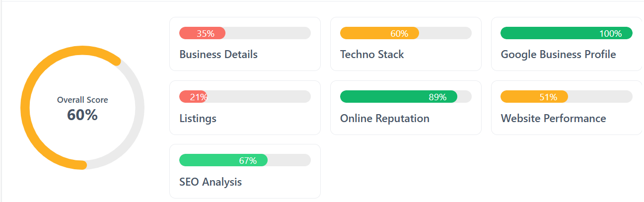Click the 100% label on the green bar
The height and width of the screenshot is (202, 644).
click(610, 34)
